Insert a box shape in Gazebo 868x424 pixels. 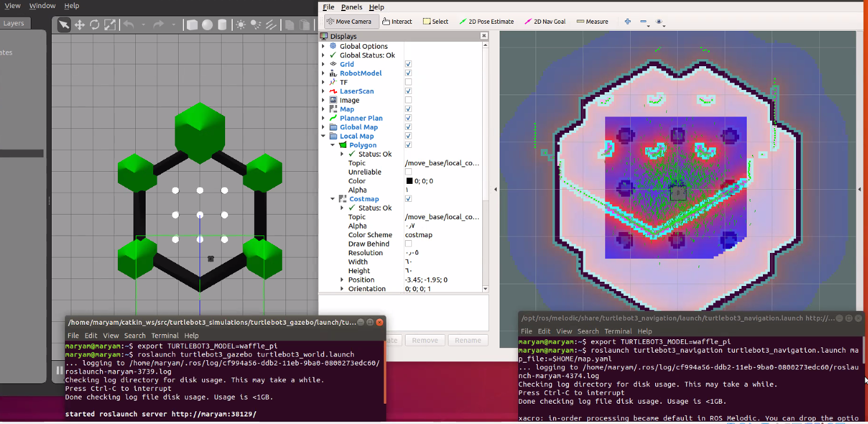coord(192,24)
